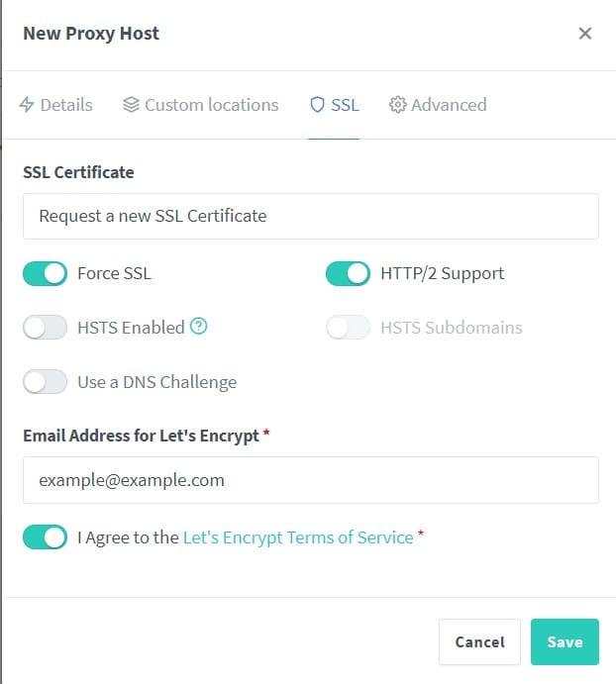Viewport: 616px width, 684px height.
Task: Focus the Let's Encrypt email address field
Action: pos(311,480)
